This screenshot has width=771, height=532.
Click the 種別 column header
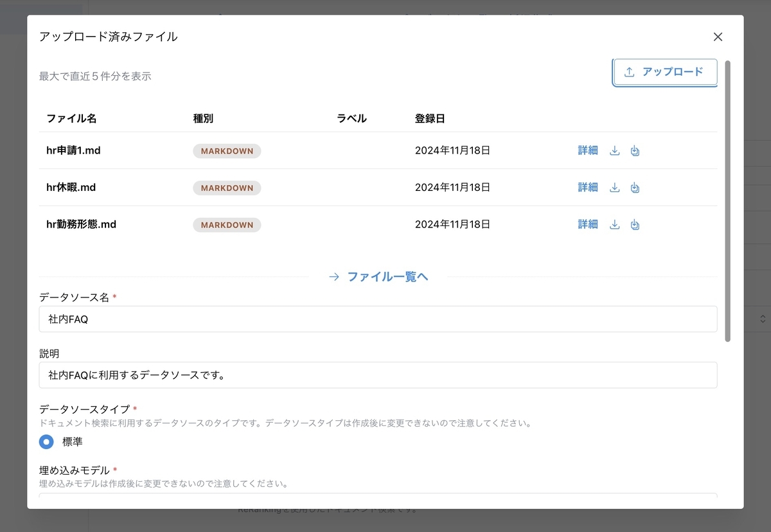pos(203,118)
